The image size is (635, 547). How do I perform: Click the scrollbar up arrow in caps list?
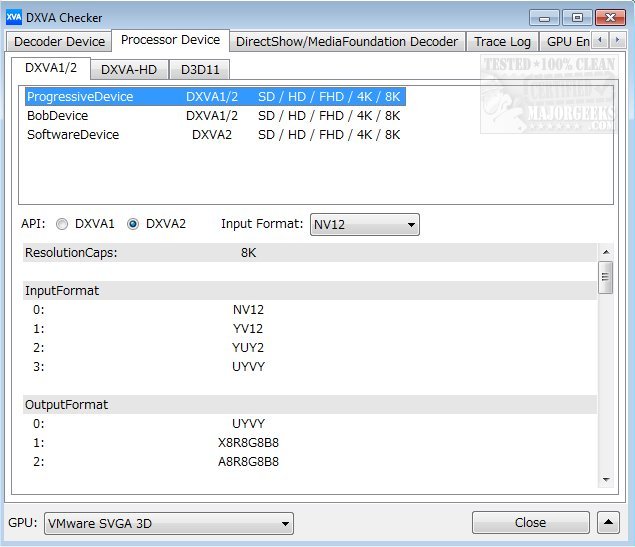606,252
